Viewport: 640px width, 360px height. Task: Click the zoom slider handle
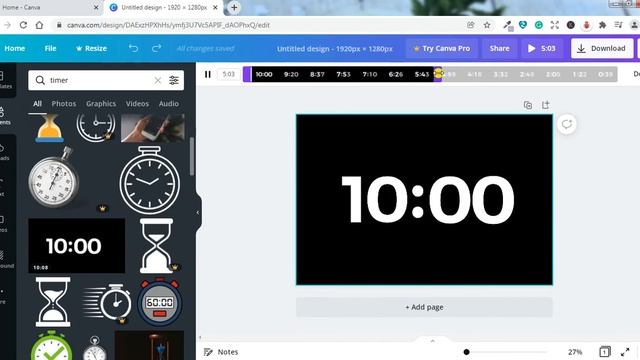coord(467,352)
